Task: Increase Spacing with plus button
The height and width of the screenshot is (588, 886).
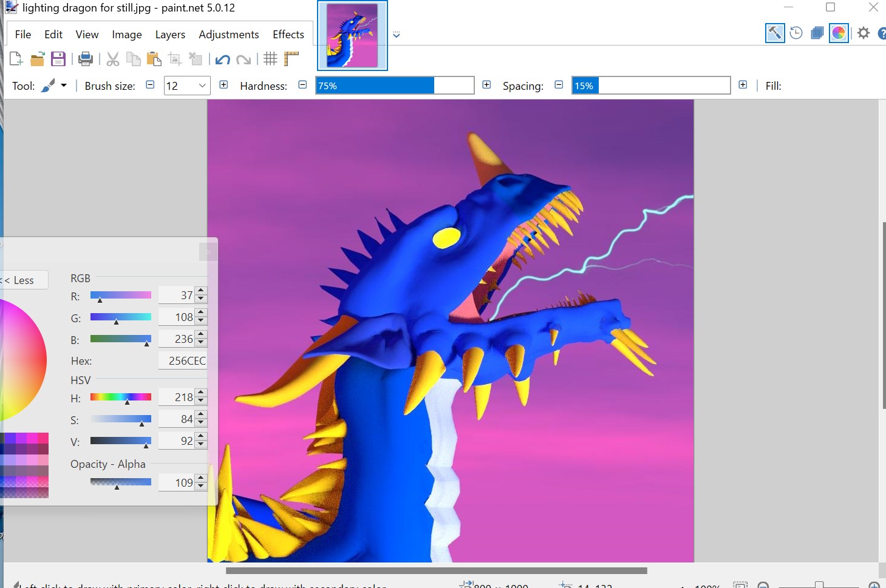Action: click(x=743, y=85)
